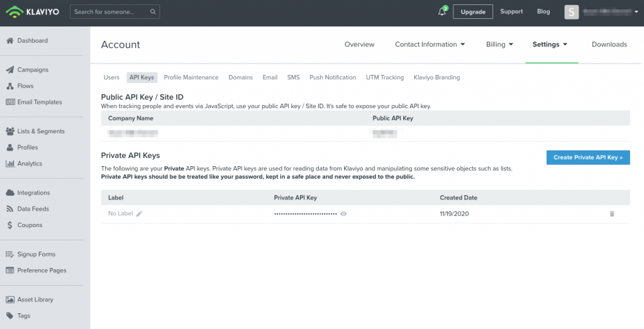
Task: Open Campaigns in the sidebar
Action: click(x=33, y=70)
